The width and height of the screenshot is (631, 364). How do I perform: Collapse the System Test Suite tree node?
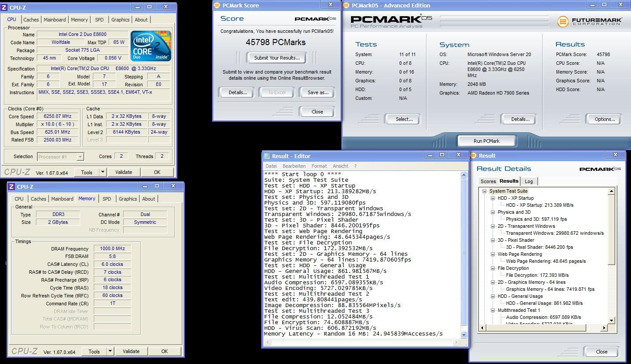point(484,191)
